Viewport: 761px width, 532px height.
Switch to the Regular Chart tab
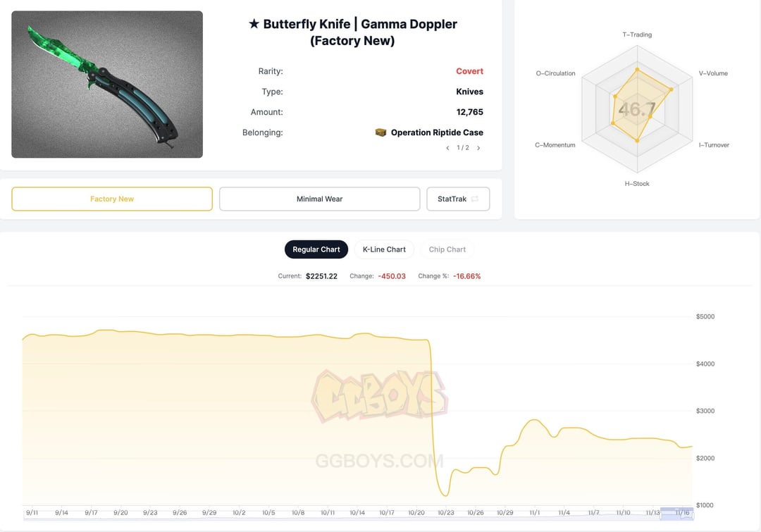316,249
